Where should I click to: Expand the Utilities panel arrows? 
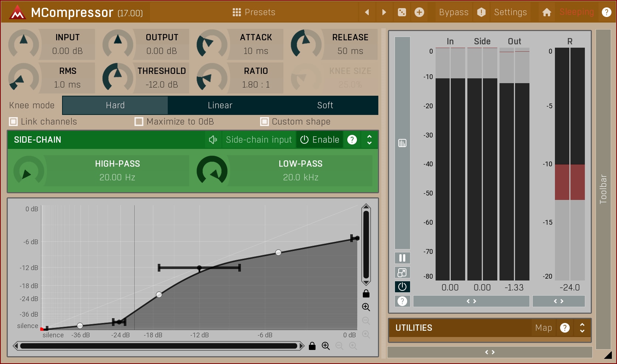click(582, 328)
